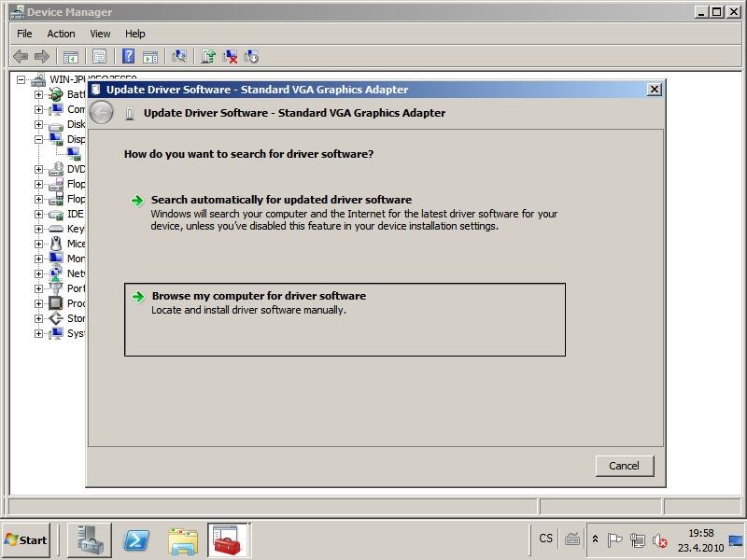The width and height of the screenshot is (747, 560).
Task: Open the Action menu
Action: pyautogui.click(x=62, y=34)
